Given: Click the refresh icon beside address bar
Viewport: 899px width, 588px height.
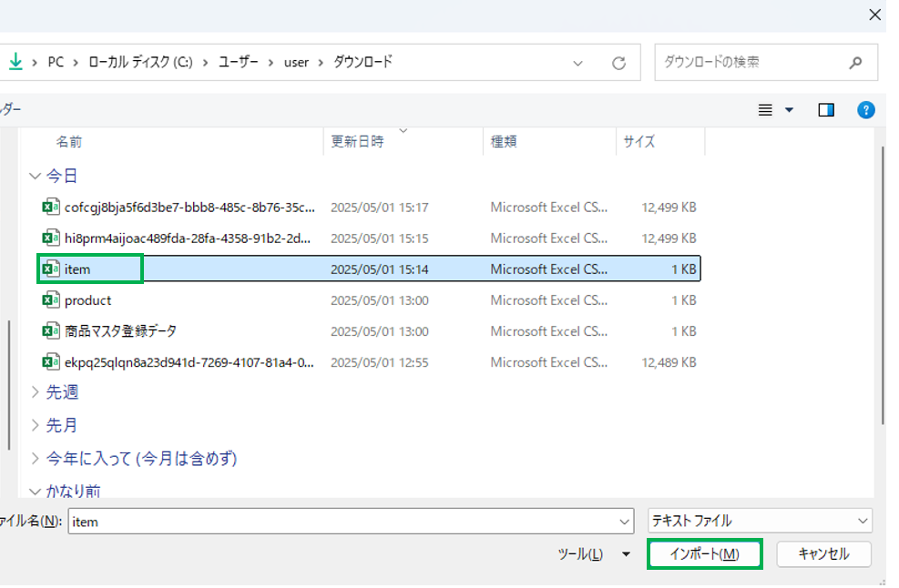Looking at the screenshot, I should (x=618, y=63).
